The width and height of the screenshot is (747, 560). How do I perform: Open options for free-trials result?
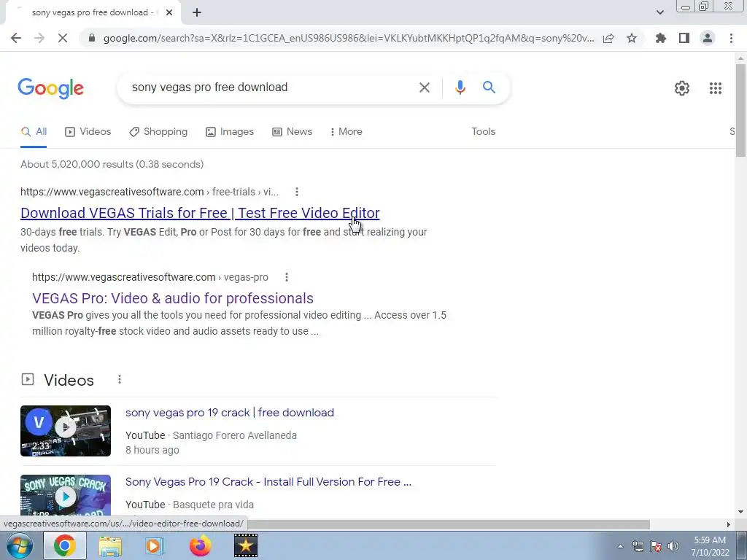[x=296, y=192]
